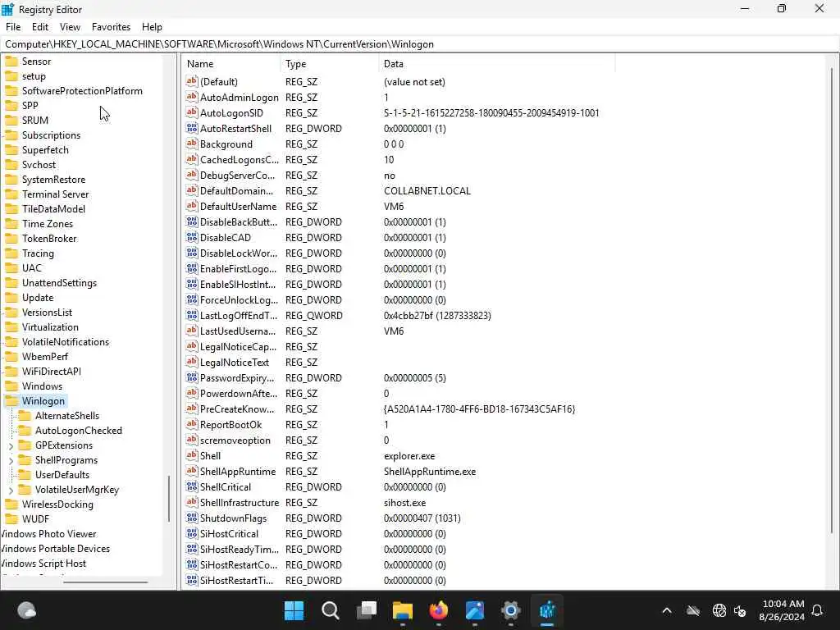This screenshot has height=630, width=840.
Task: Click the Background string value icon
Action: click(191, 144)
